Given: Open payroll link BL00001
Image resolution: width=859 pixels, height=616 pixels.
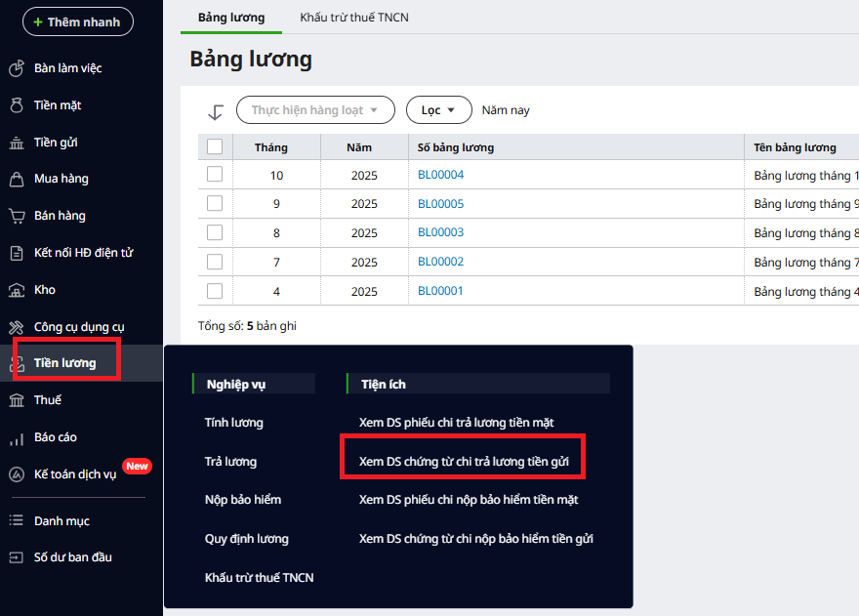Looking at the screenshot, I should [440, 291].
